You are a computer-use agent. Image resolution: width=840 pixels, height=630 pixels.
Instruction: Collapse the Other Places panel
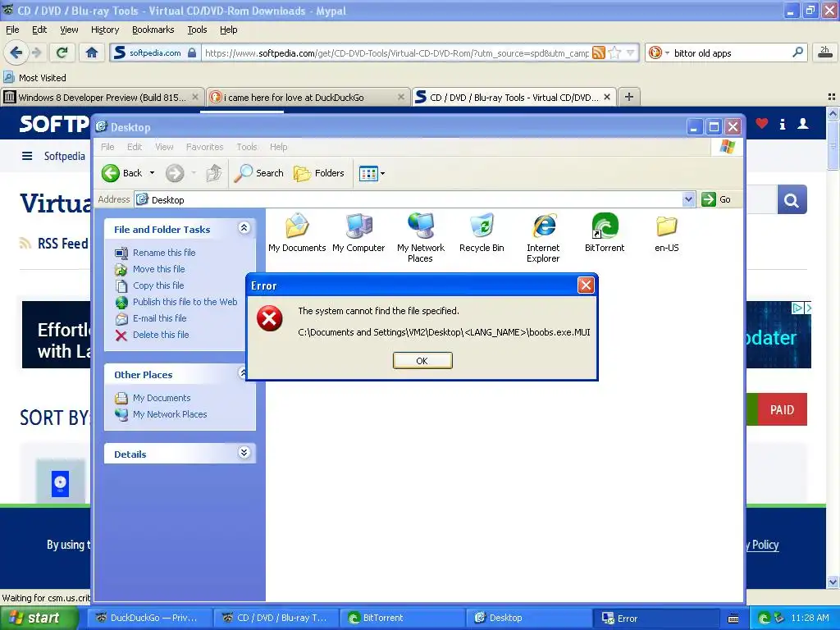(x=244, y=373)
